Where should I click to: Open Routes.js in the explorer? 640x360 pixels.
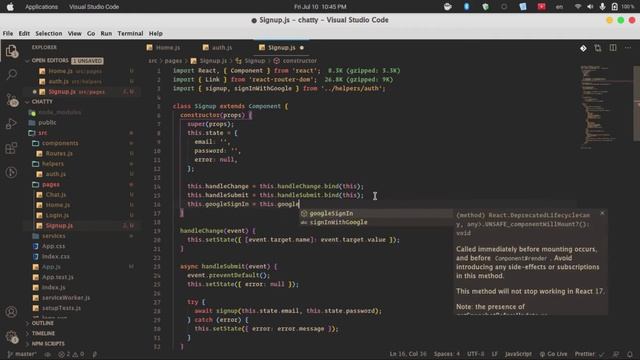pos(59,153)
